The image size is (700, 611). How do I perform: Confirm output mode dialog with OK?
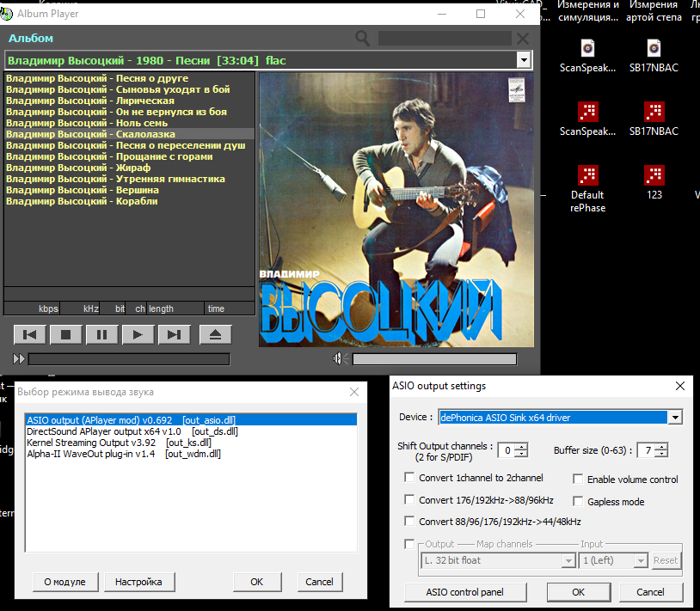[257, 582]
